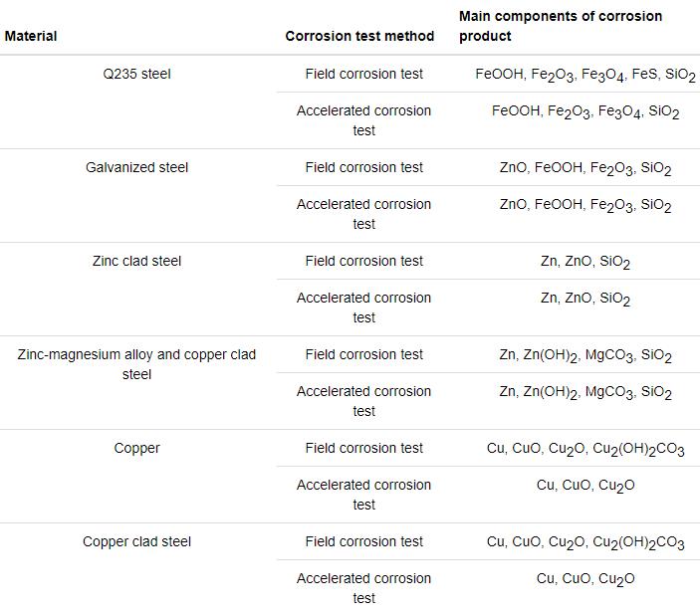
Task: Click the Q235 steel "Field corrosion test" cell
Action: coord(363,74)
